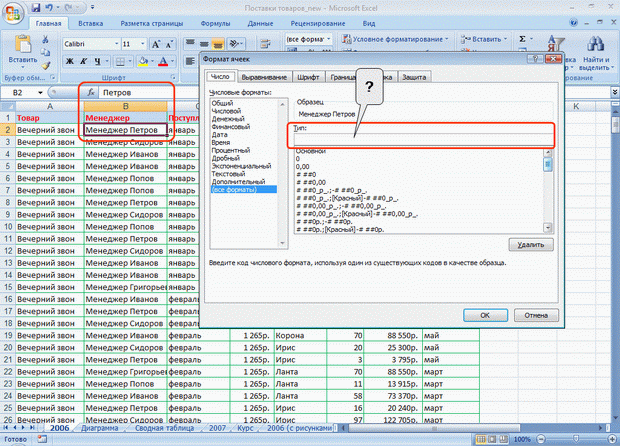Open the Защита tab in the dialog
This screenshot has height=446, width=620.
414,77
